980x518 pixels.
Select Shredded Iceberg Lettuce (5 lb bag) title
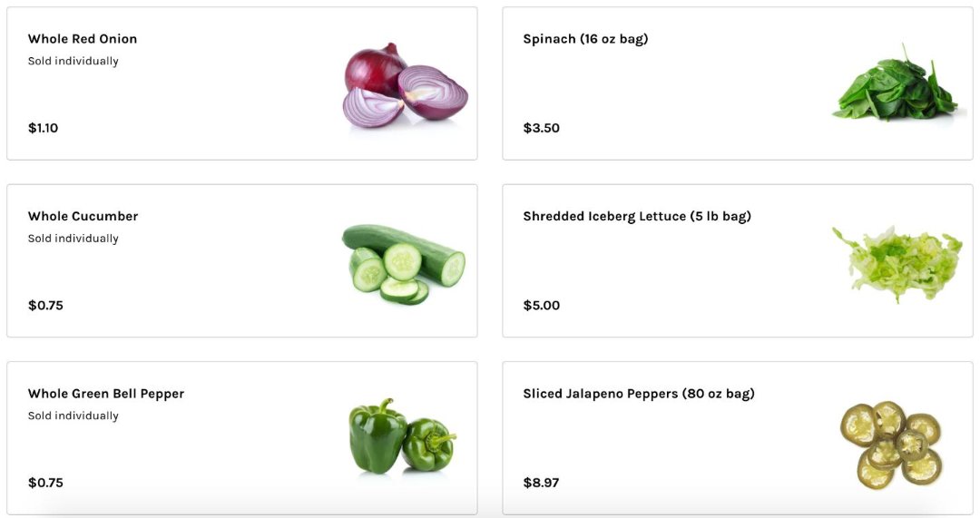click(x=637, y=216)
